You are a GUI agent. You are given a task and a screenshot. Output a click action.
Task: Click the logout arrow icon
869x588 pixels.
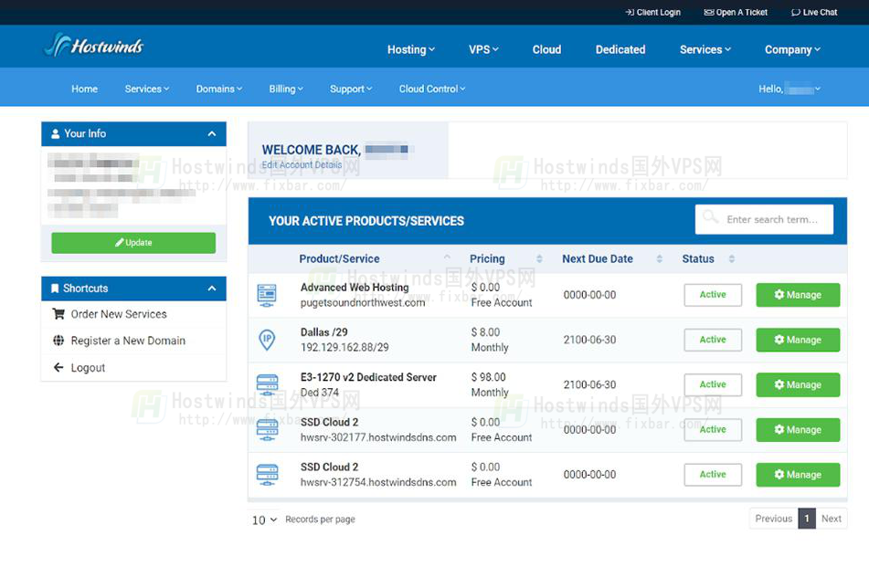[x=58, y=367]
